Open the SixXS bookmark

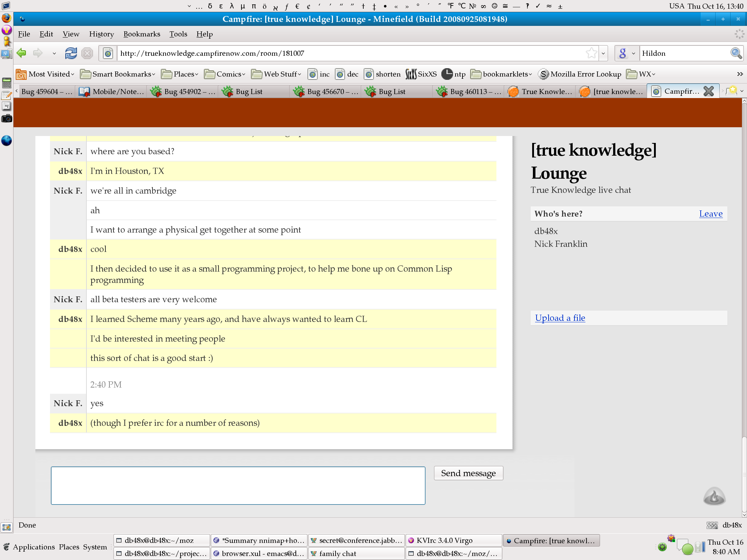[421, 74]
